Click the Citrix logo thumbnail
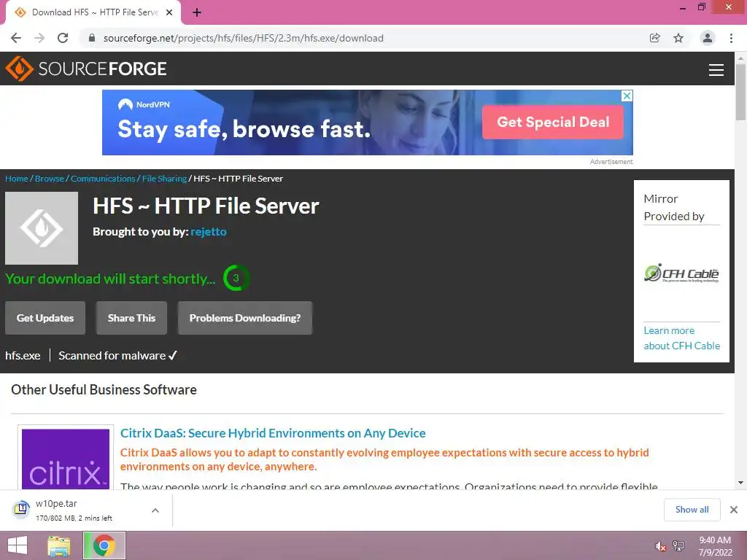The width and height of the screenshot is (747, 560). [x=66, y=459]
